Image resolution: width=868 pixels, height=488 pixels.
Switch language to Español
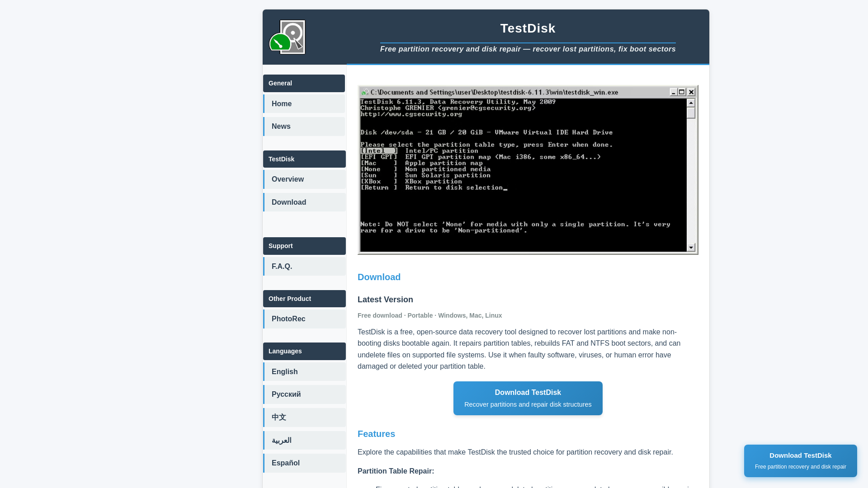tap(304, 463)
